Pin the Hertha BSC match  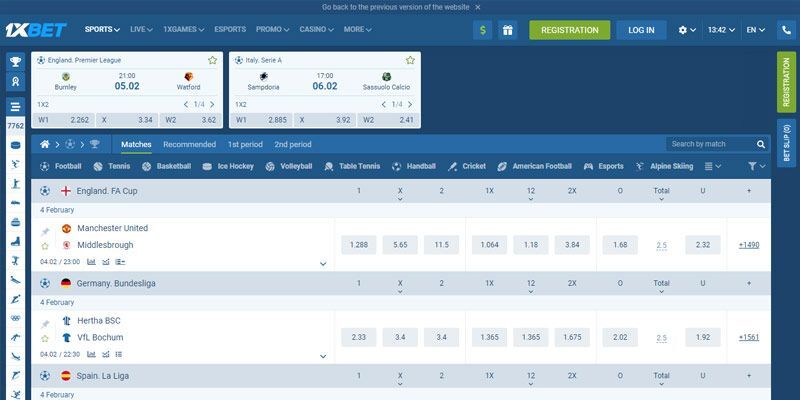tap(45, 324)
